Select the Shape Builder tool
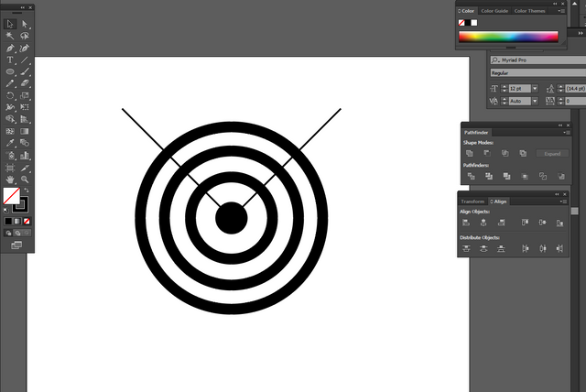Screen dimensions: 586x392 point(10,119)
